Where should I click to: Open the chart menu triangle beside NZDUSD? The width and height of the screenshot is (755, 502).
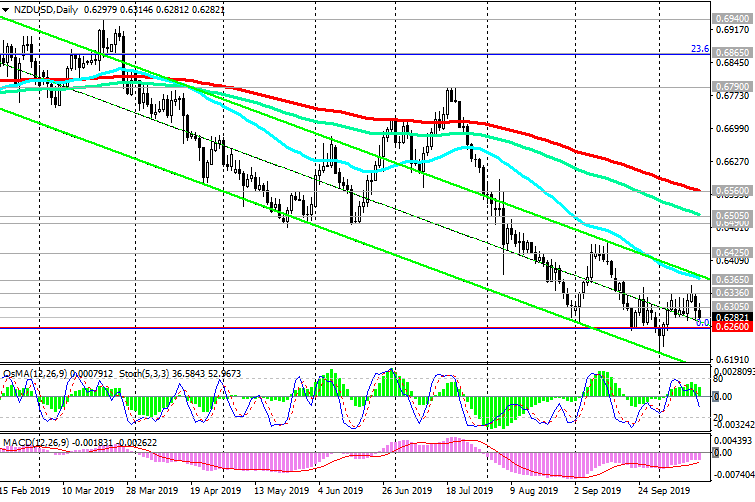coord(5,10)
